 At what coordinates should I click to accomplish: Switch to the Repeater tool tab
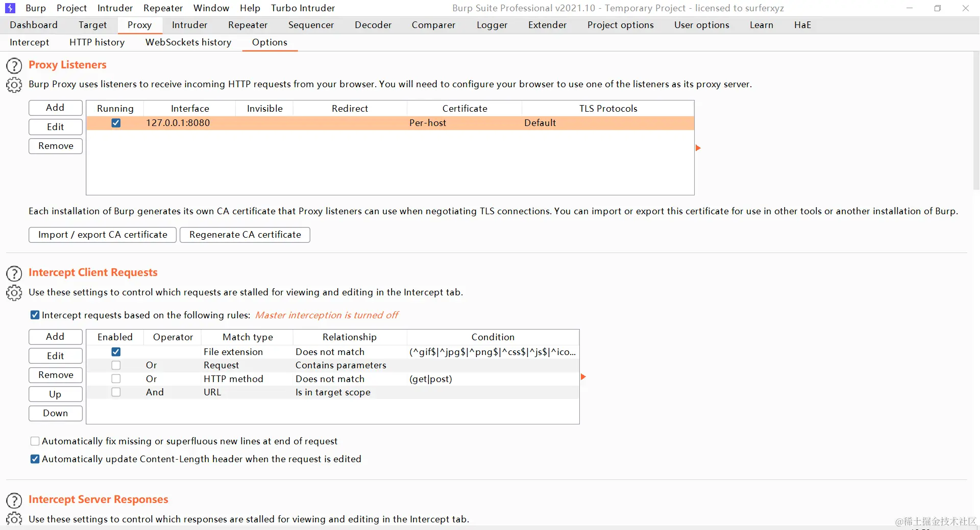pyautogui.click(x=248, y=25)
